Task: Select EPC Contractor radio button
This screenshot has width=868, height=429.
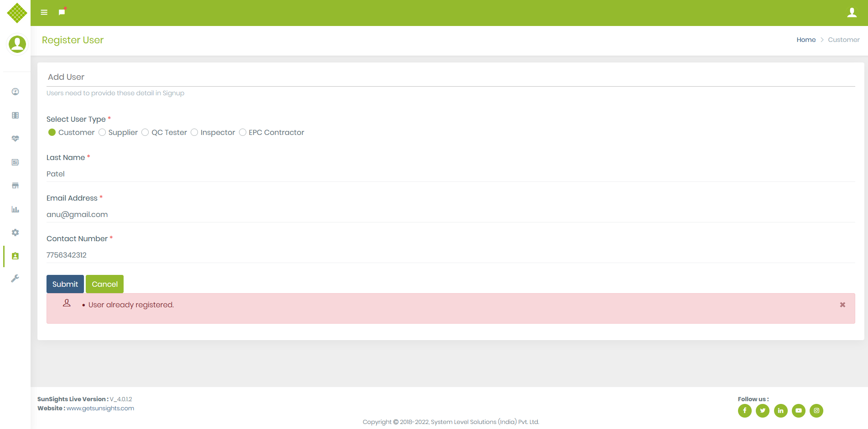Action: coord(243,132)
